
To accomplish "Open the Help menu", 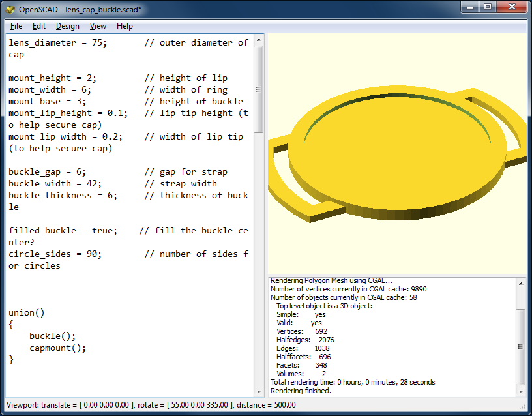I will (x=125, y=26).
